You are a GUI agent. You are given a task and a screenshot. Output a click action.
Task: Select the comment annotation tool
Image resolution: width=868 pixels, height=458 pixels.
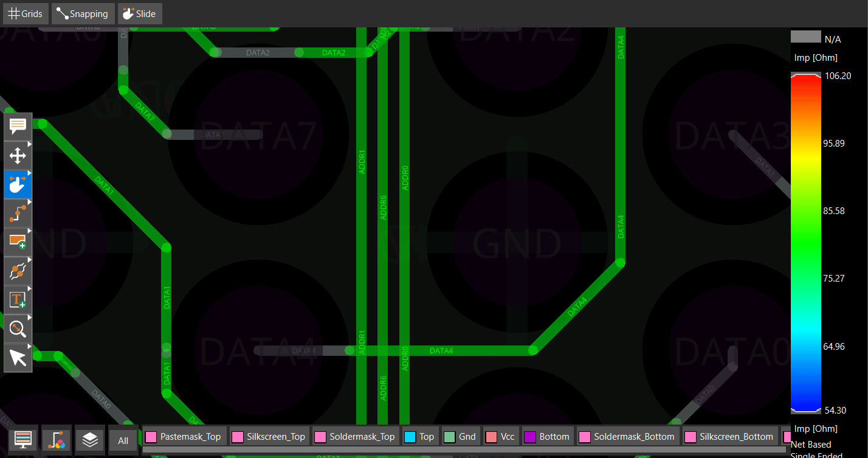coord(18,127)
